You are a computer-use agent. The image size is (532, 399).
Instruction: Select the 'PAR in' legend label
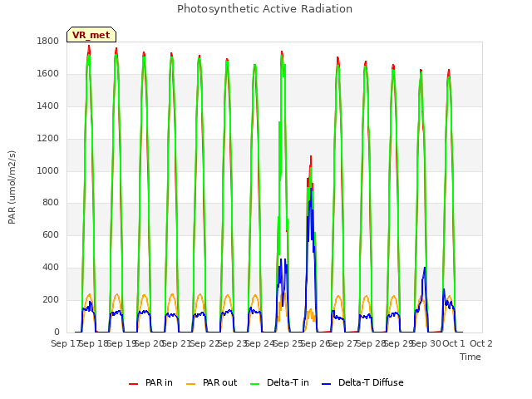[159, 382]
